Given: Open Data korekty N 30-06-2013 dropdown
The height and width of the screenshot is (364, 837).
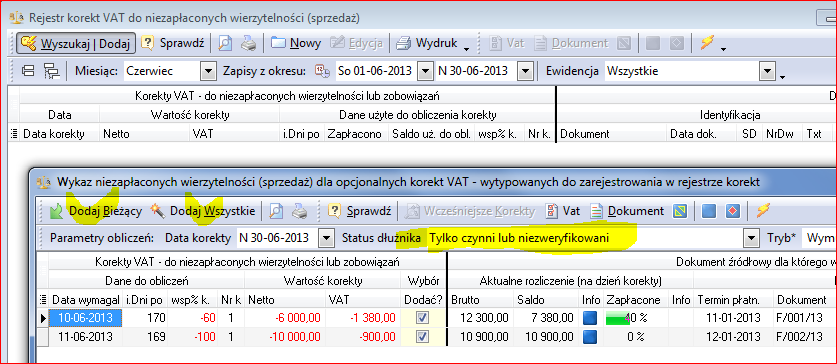Looking at the screenshot, I should tap(327, 238).
